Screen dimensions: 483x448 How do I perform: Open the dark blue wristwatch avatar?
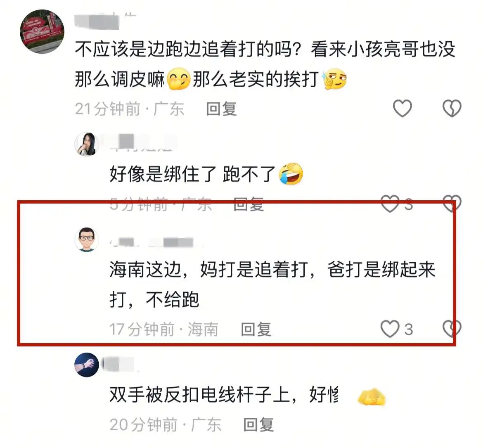click(87, 365)
